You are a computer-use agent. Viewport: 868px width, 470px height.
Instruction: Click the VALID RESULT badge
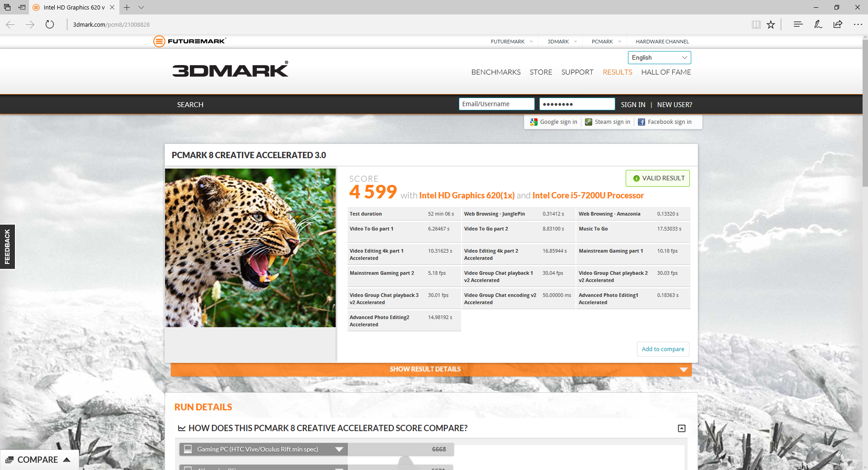point(658,178)
